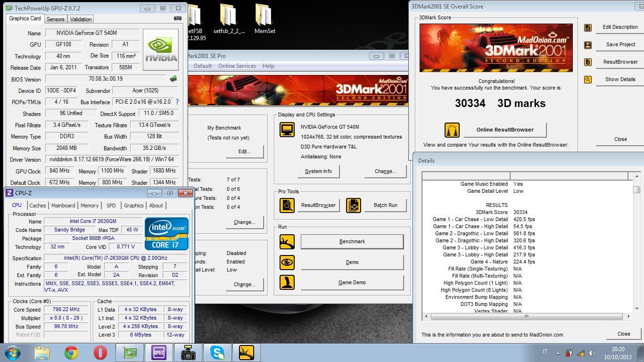Open the Help menu in 3DMark
644x362 pixels.
(268, 66)
